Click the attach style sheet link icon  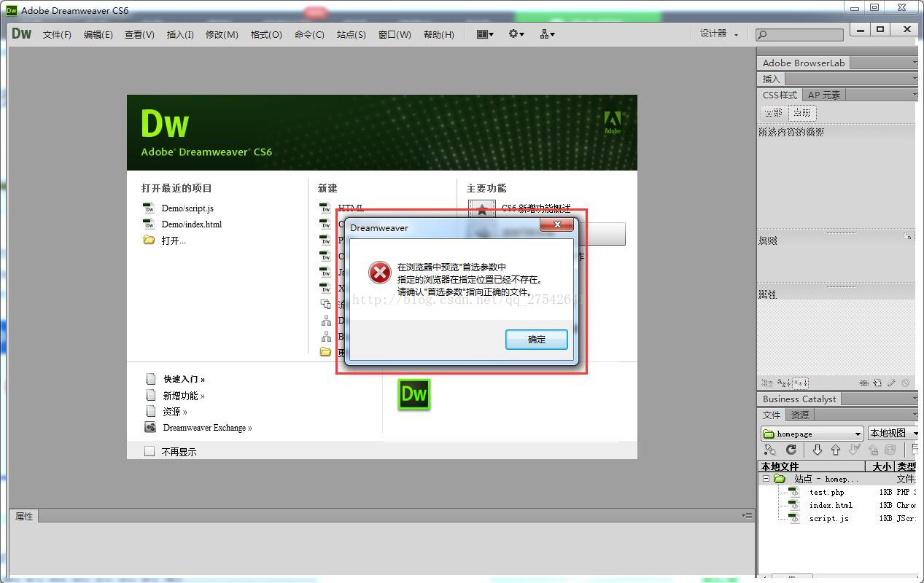(863, 383)
